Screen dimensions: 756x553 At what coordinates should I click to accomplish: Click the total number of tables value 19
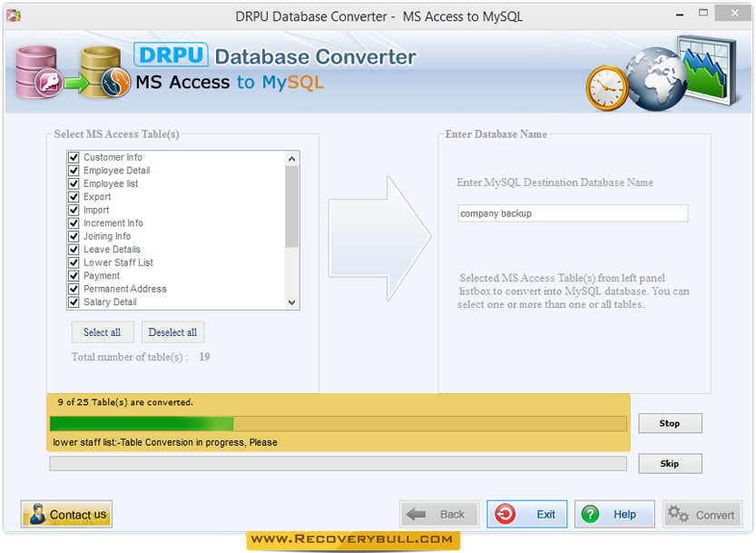[204, 357]
